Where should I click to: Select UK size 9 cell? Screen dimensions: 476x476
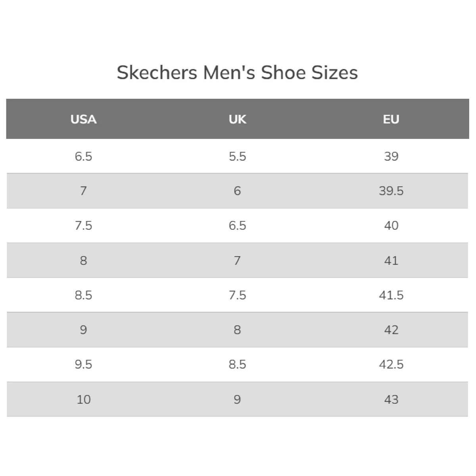click(x=237, y=399)
